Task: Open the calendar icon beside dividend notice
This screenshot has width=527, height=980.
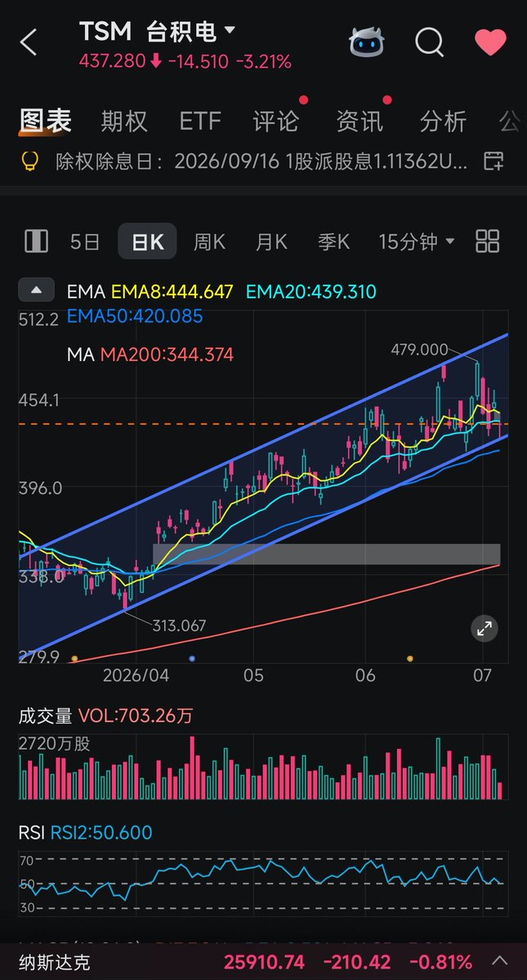Action: 493,161
